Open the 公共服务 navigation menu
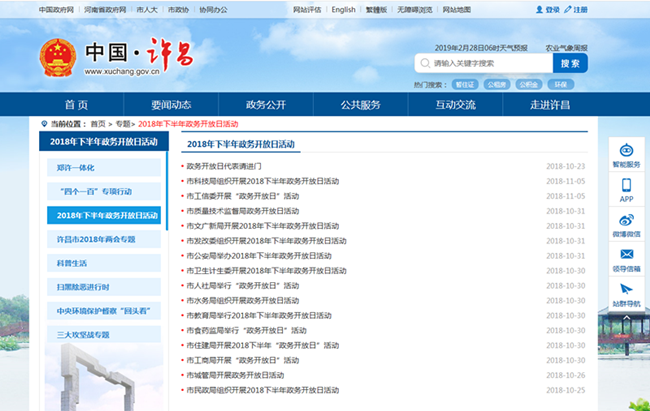Image resolution: width=650 pixels, height=411 pixels. pyautogui.click(x=361, y=105)
